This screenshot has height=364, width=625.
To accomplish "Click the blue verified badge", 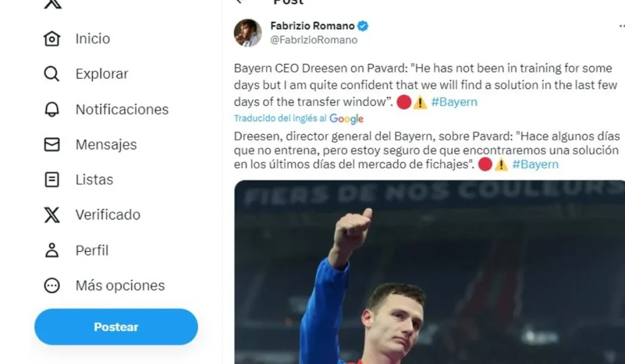I will pyautogui.click(x=363, y=26).
